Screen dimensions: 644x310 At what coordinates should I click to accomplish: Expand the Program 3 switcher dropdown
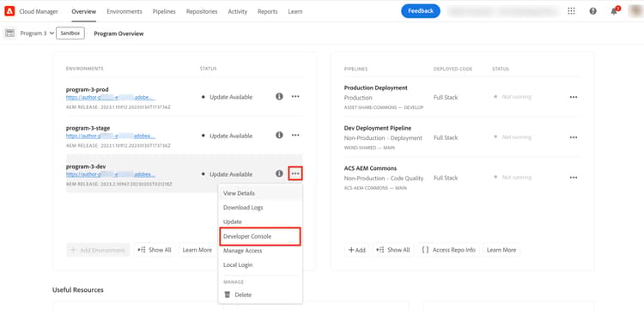38,33
